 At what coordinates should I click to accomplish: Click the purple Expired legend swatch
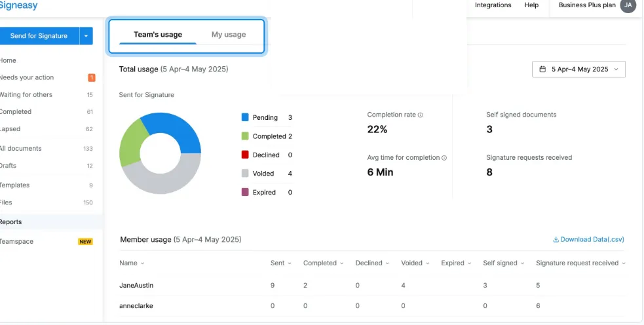(245, 192)
